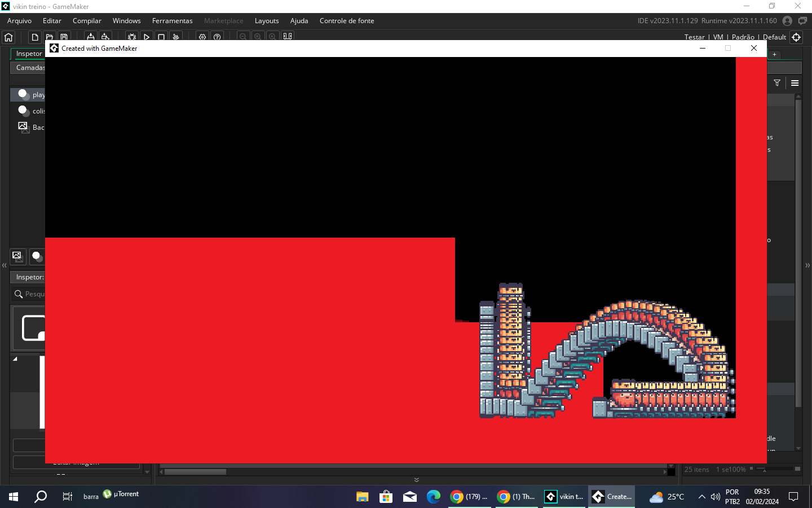Click the Default config label
Image resolution: width=812 pixels, height=508 pixels.
(x=774, y=37)
